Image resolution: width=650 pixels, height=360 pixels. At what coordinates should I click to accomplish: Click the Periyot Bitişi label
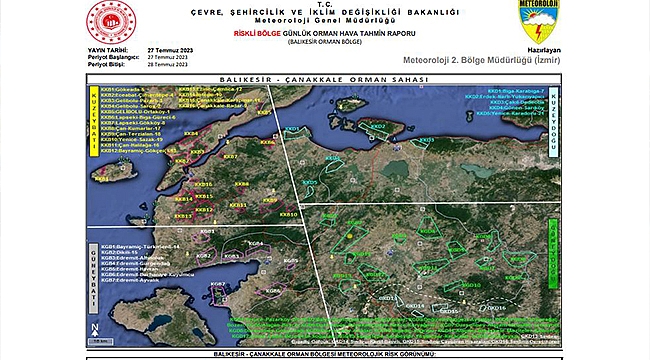pos(106,64)
